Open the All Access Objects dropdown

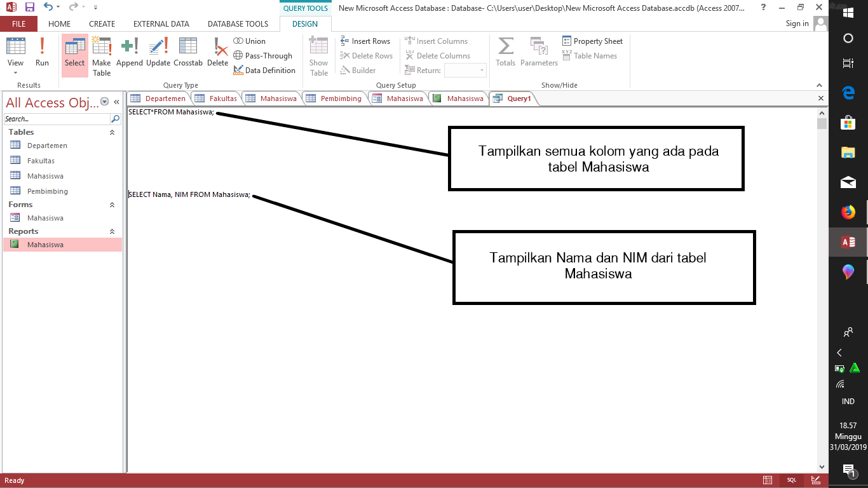click(104, 102)
